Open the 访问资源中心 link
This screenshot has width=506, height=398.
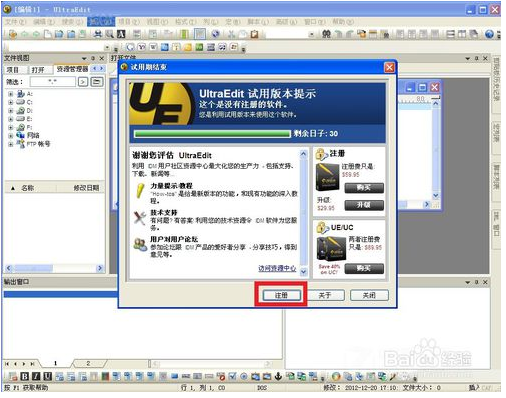tap(277, 268)
